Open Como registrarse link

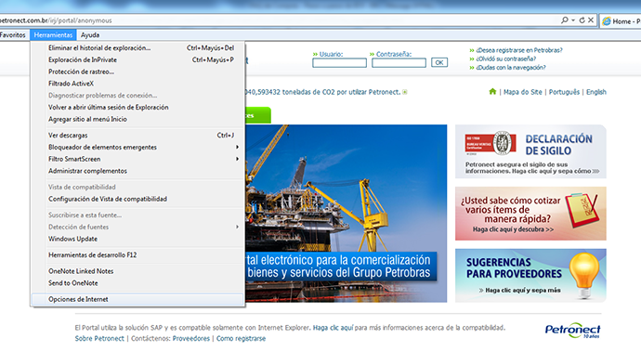tap(241, 338)
